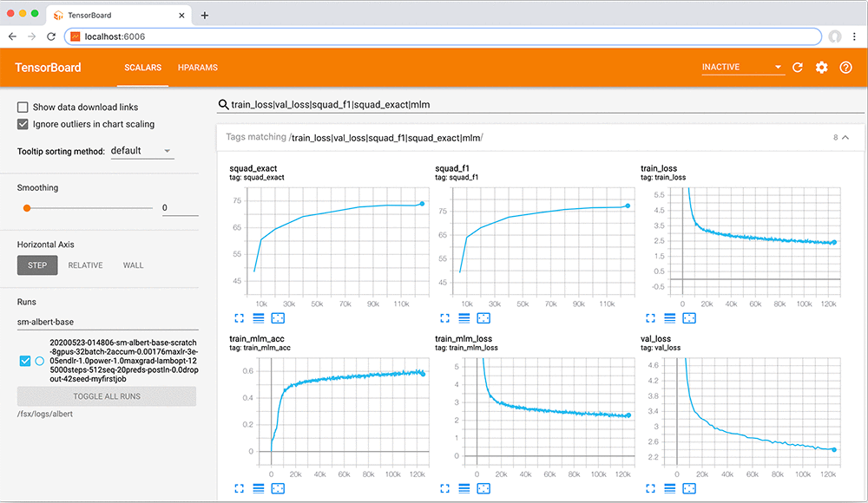This screenshot has height=503, width=868.
Task: Open a new browser tab
Action: (205, 16)
